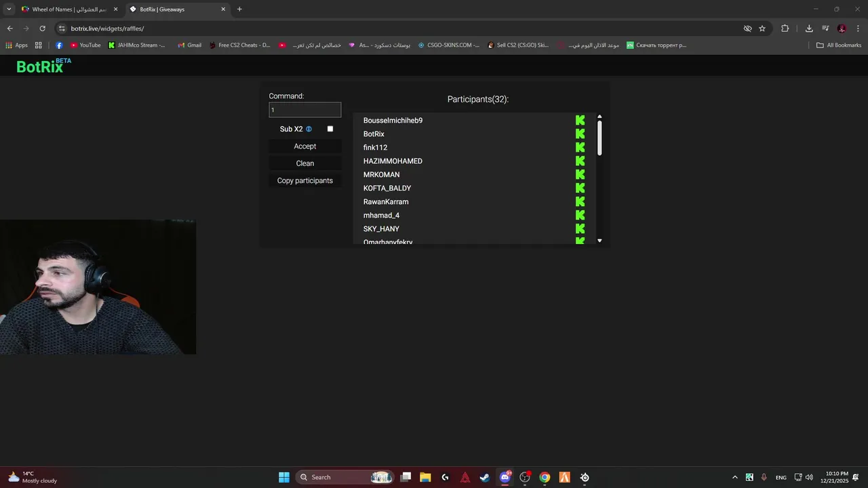Click Kick icon next to SKY_HANY
The height and width of the screenshot is (488, 868).
click(580, 228)
